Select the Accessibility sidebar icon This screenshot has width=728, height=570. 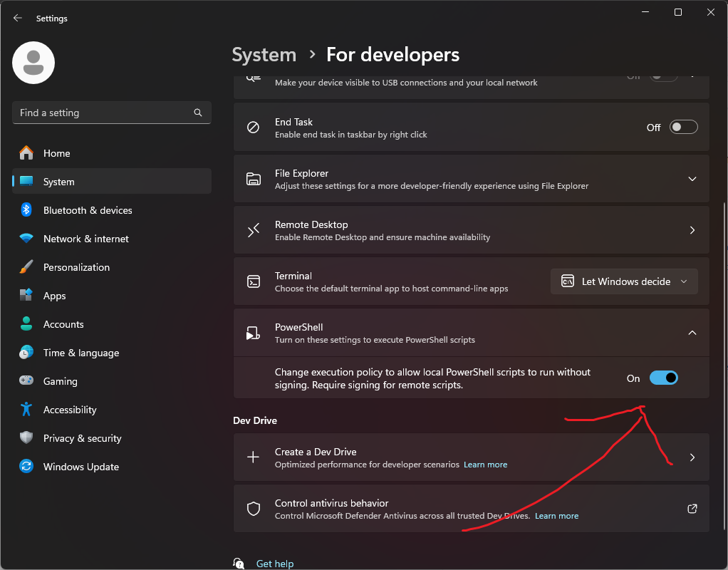tap(26, 409)
